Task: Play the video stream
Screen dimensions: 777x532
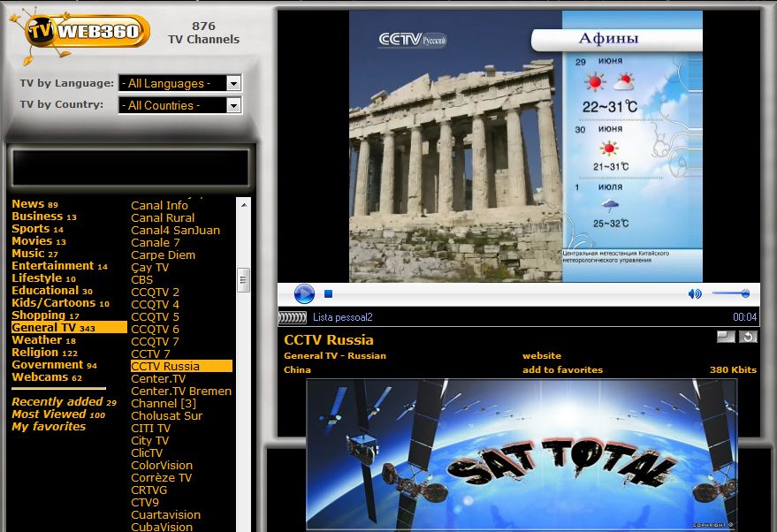Action: pyautogui.click(x=304, y=293)
